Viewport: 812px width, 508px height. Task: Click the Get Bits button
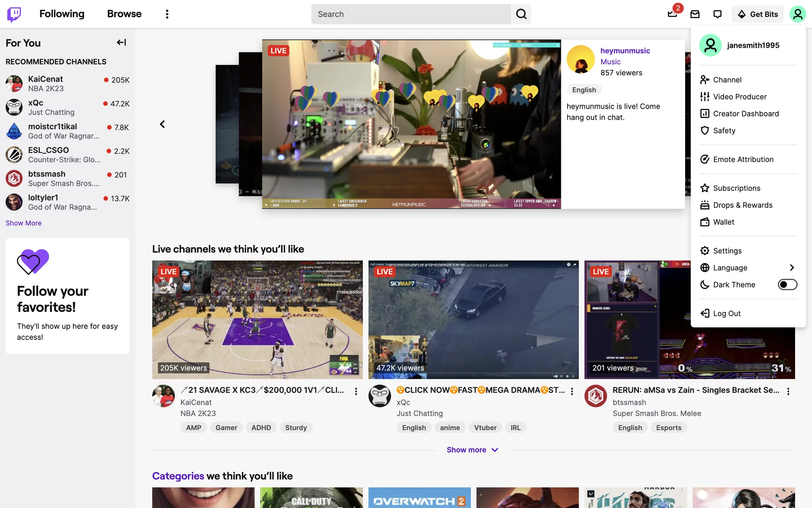(x=757, y=14)
